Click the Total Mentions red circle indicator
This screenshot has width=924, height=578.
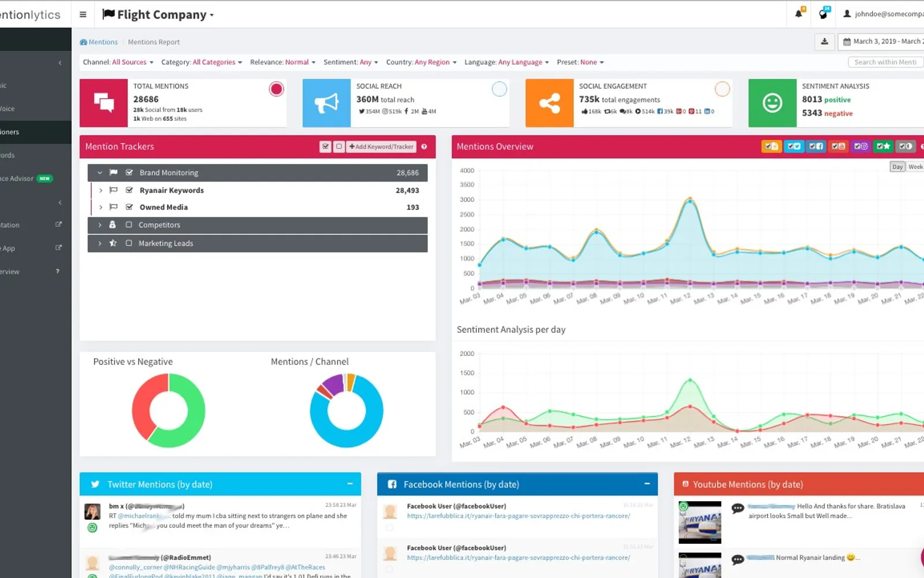click(x=277, y=88)
